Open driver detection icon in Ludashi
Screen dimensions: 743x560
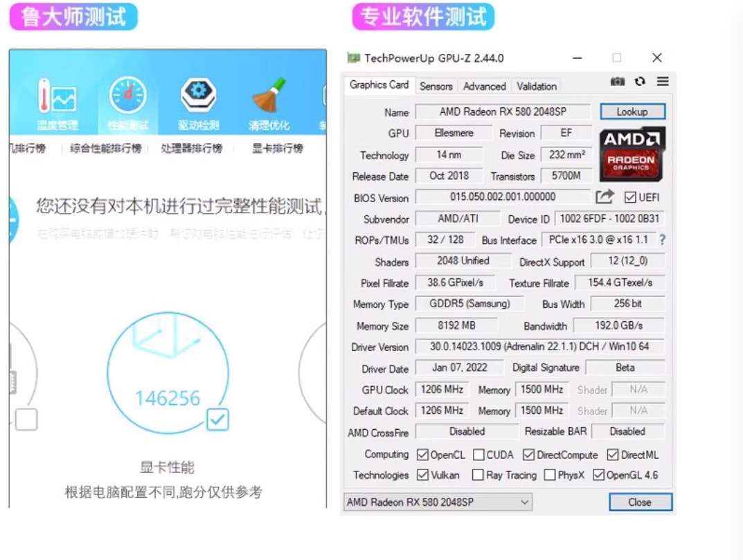pyautogui.click(x=199, y=95)
